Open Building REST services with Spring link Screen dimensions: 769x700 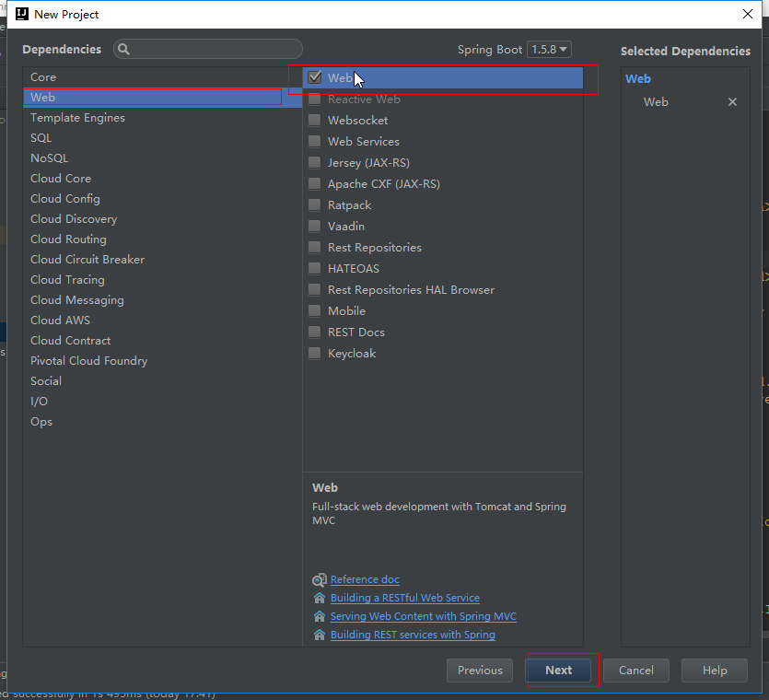(x=413, y=635)
